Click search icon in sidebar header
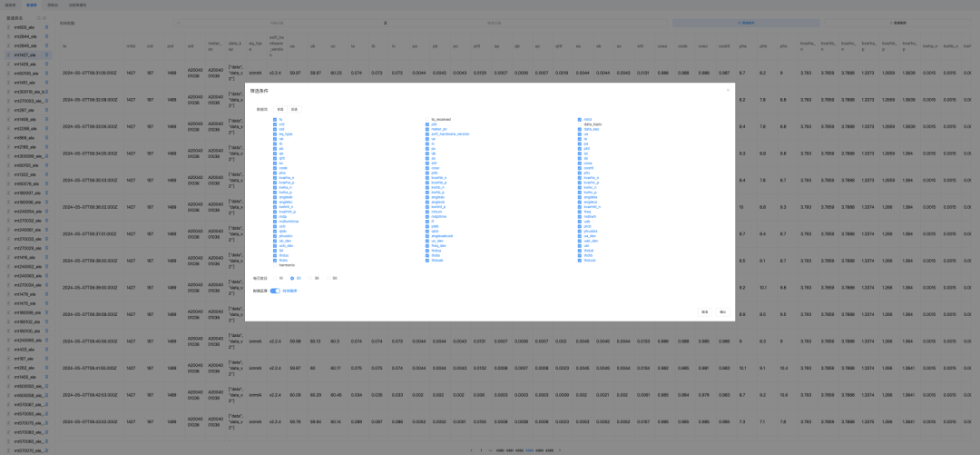 pos(39,18)
